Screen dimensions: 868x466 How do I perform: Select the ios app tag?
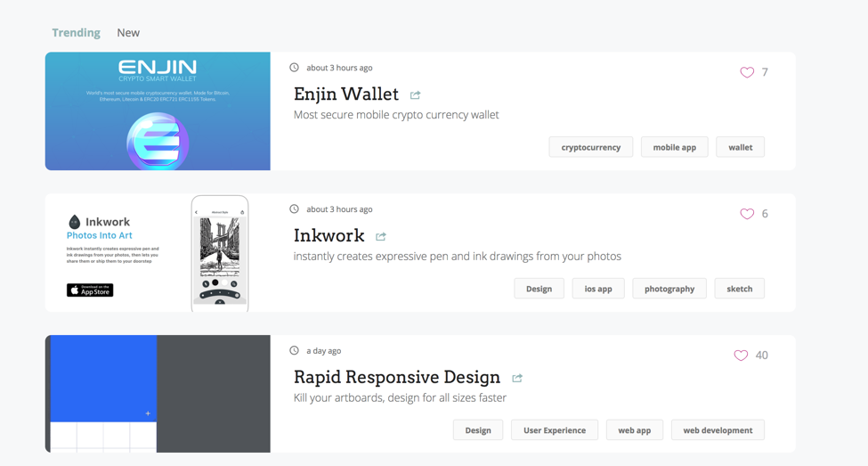click(x=598, y=288)
